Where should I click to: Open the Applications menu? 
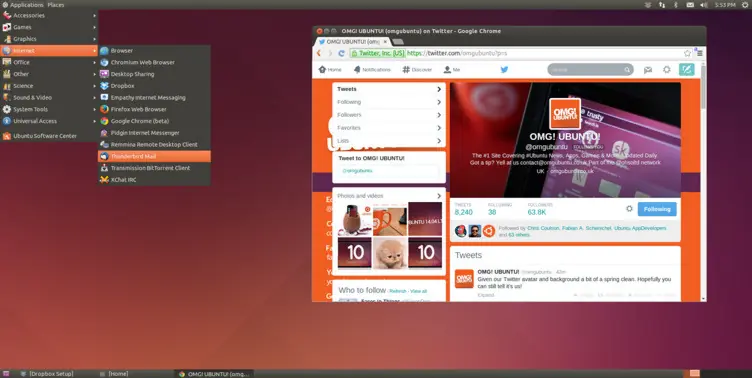(x=23, y=5)
